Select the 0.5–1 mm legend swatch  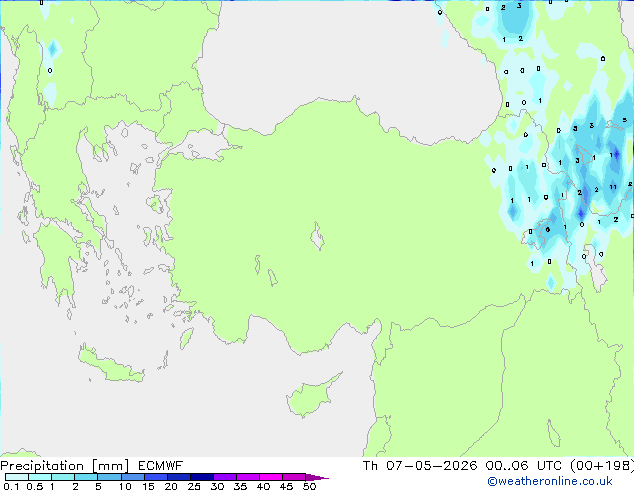click(40, 477)
